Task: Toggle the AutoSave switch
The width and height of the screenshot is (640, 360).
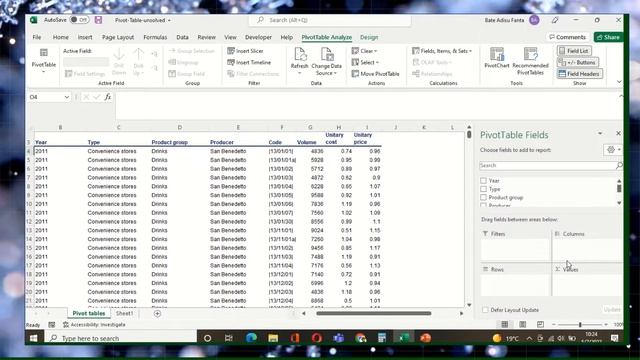Action: 79,20
